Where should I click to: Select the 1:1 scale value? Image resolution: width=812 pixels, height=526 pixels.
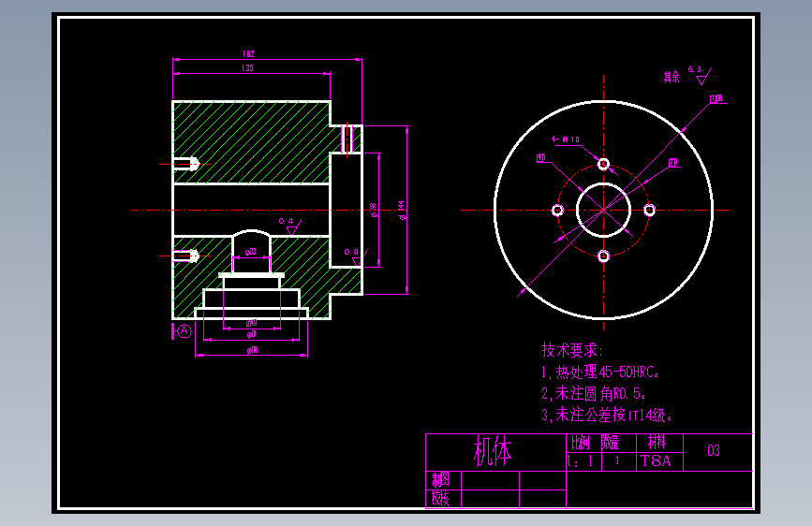click(x=581, y=461)
